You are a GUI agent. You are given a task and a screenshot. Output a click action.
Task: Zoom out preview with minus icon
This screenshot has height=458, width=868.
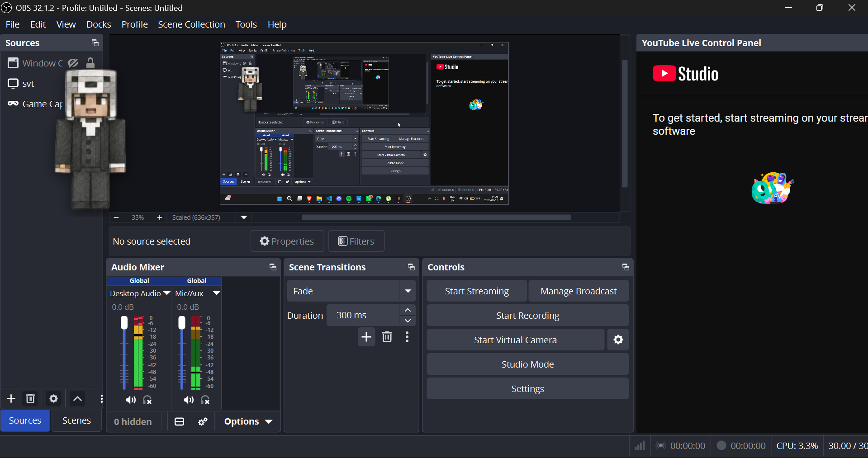click(116, 217)
